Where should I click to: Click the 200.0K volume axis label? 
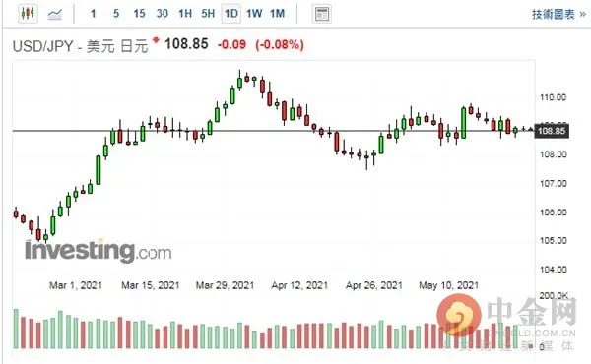coord(554,295)
